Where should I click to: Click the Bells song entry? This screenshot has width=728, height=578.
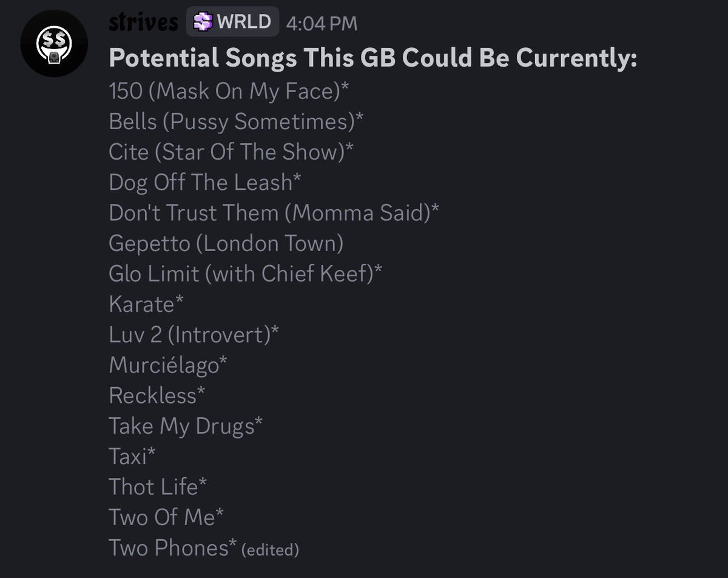click(x=236, y=121)
